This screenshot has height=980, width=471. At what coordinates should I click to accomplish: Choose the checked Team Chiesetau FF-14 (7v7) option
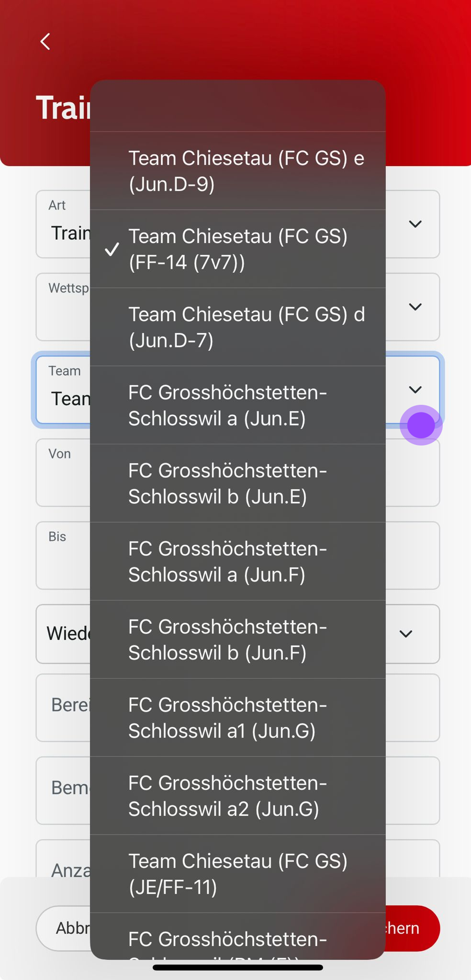(238, 249)
